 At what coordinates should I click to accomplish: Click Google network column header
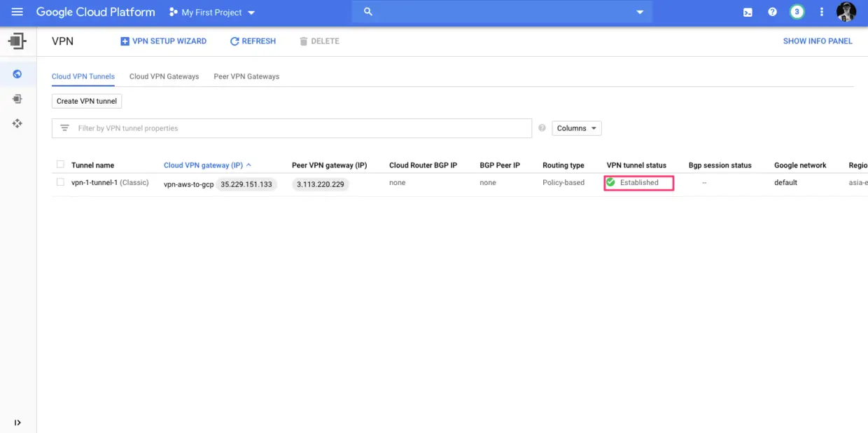click(800, 165)
